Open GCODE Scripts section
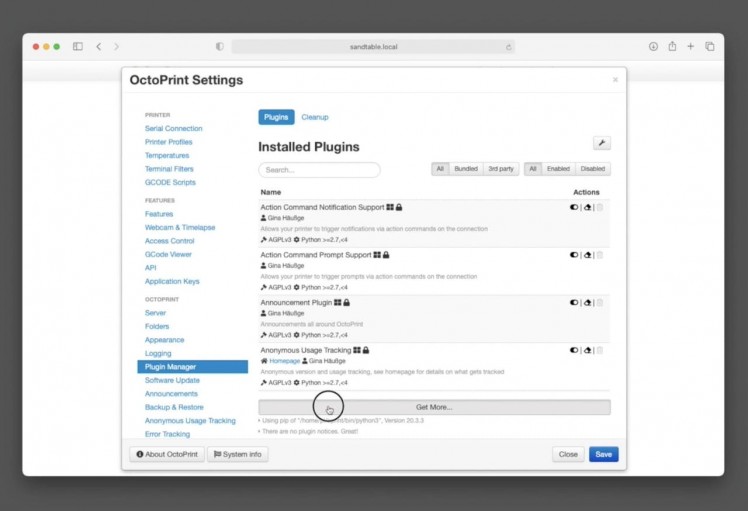Screen dimensions: 748x511 click(x=170, y=182)
